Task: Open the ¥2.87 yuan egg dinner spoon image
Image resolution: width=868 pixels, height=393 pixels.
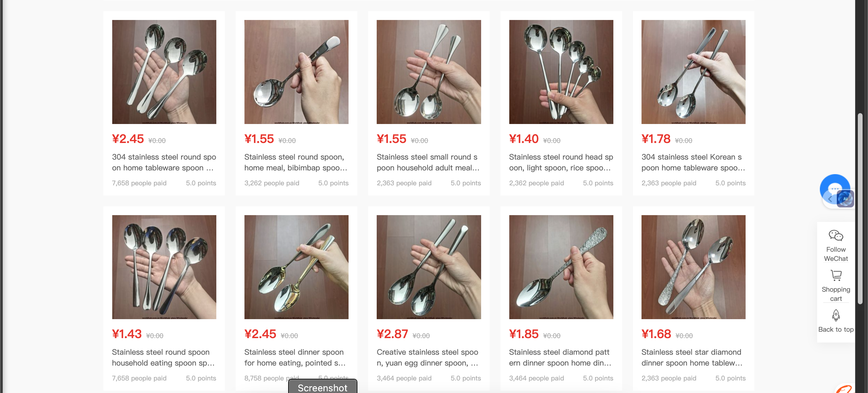Action: pyautogui.click(x=429, y=267)
